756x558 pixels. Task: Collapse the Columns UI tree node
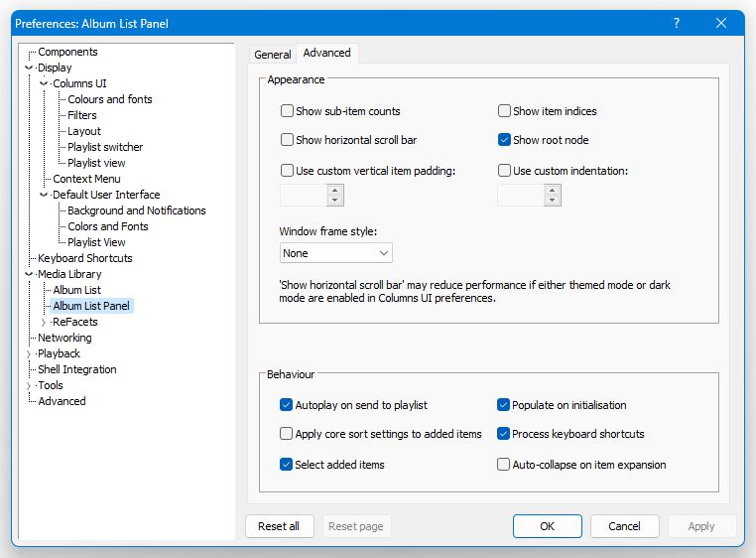tap(44, 83)
